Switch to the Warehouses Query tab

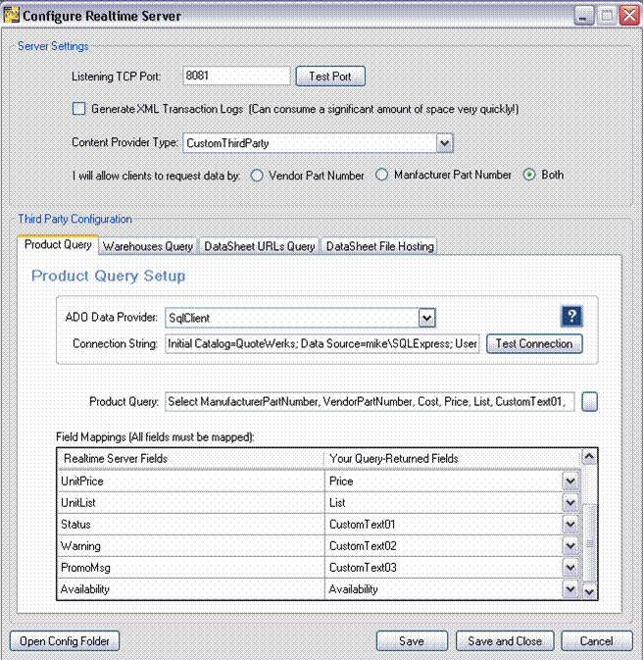pyautogui.click(x=148, y=246)
